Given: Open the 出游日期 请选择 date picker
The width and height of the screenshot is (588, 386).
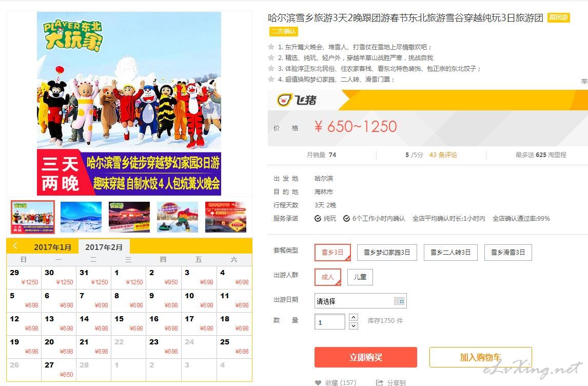Looking at the screenshot, I should pyautogui.click(x=360, y=301).
